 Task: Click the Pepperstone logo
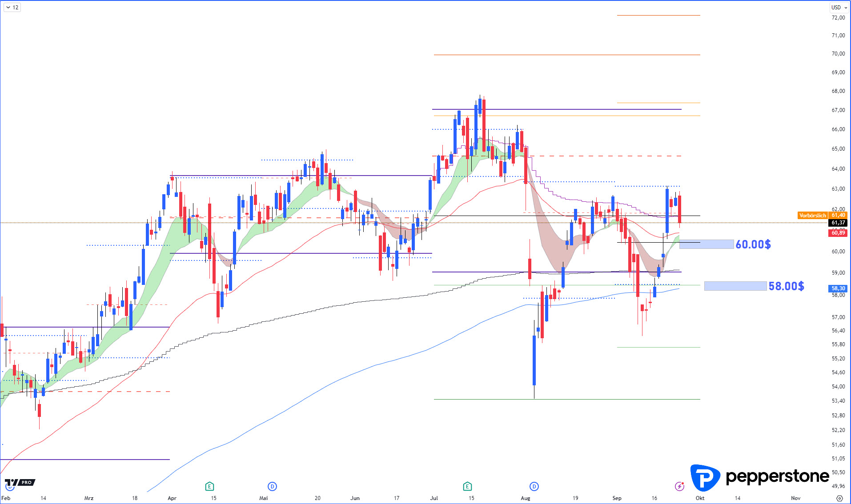tap(759, 477)
